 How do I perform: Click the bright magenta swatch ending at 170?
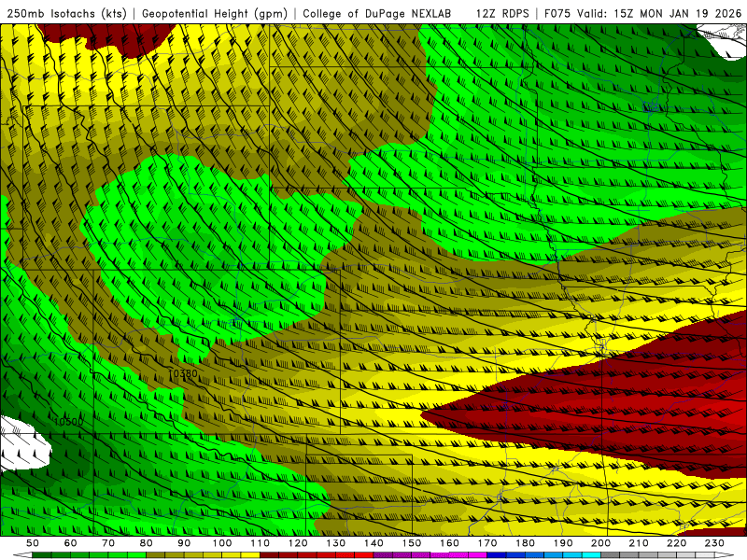478,555
